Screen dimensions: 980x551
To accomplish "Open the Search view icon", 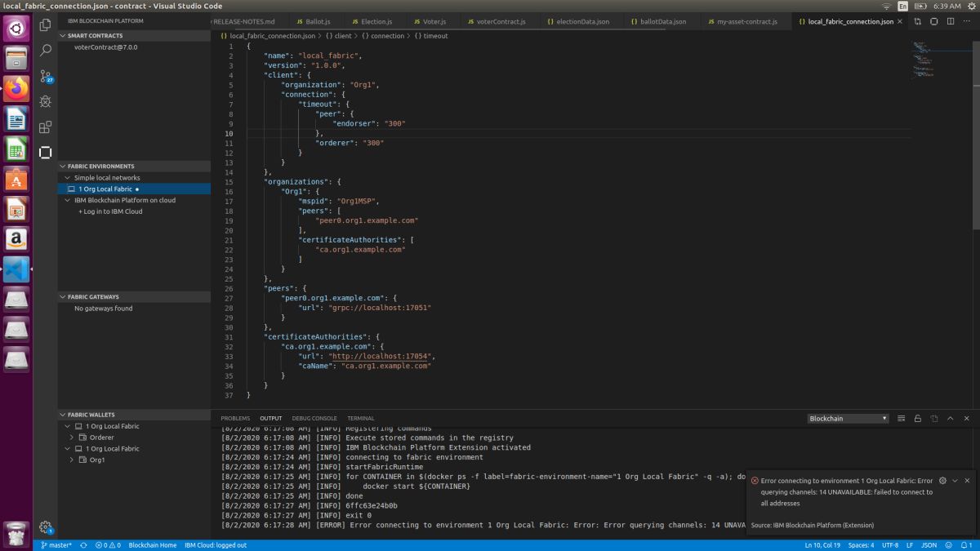I will point(46,51).
